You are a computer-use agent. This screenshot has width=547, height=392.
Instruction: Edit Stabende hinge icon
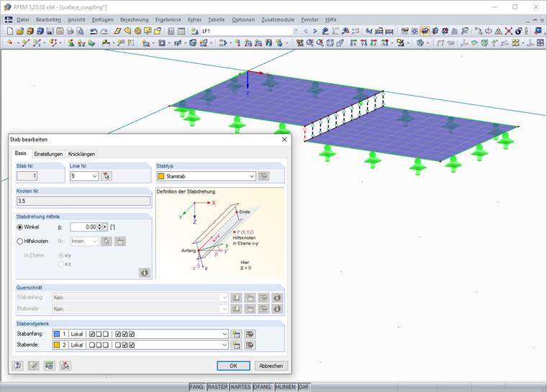tap(250, 345)
